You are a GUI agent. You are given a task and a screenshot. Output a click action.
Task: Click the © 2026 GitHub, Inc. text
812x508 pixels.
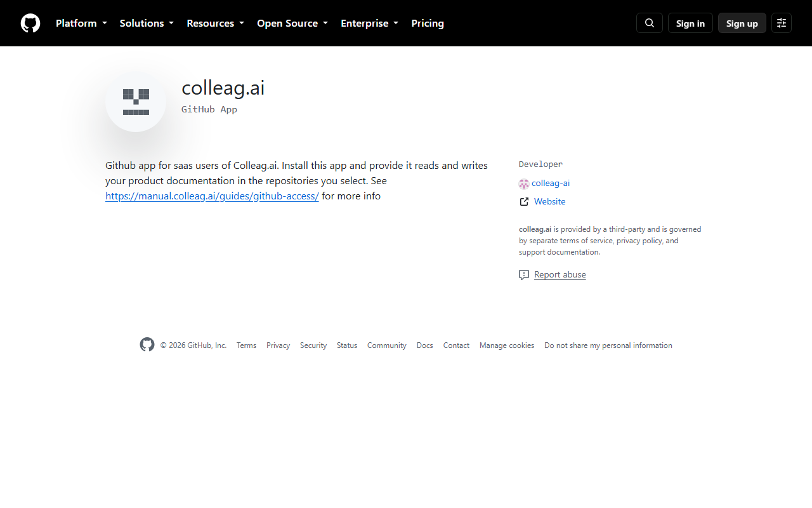pos(193,345)
